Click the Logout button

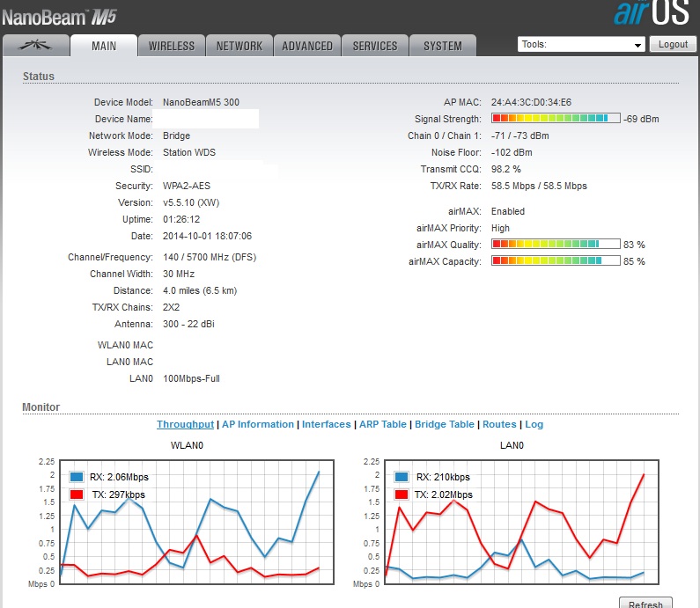(x=673, y=44)
